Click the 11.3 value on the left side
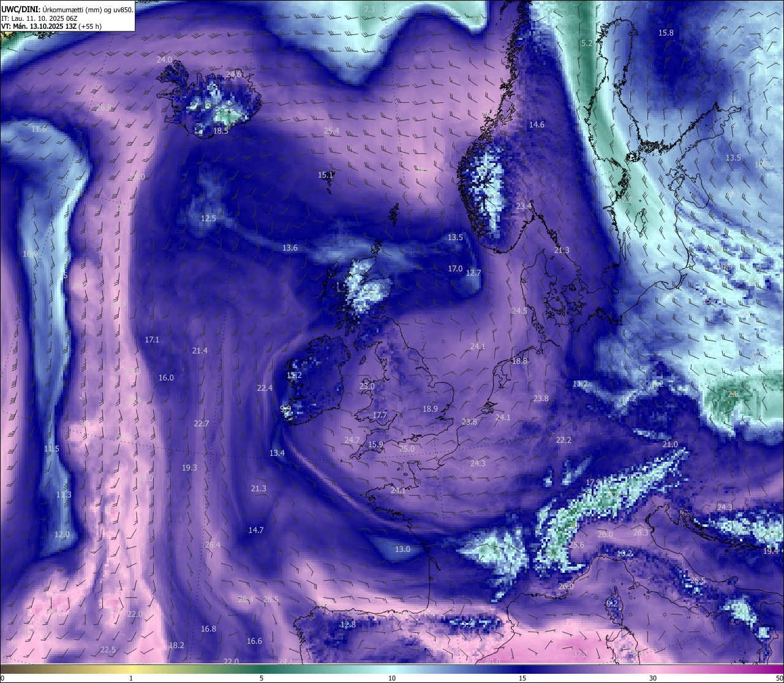 coord(64,494)
